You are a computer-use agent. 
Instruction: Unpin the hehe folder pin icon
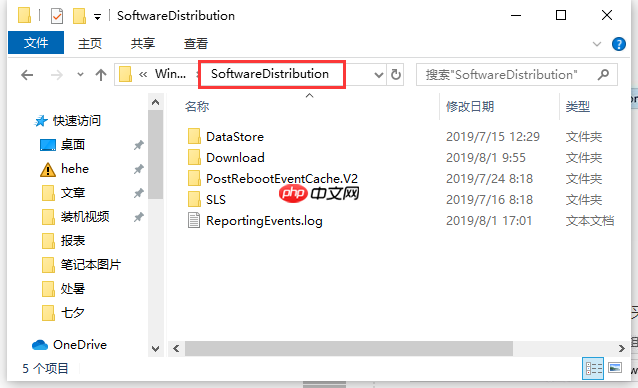[x=139, y=169]
